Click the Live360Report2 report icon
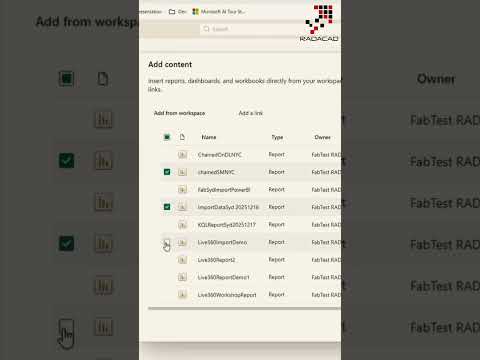Viewport: 480px width, 360px height. pos(182,260)
